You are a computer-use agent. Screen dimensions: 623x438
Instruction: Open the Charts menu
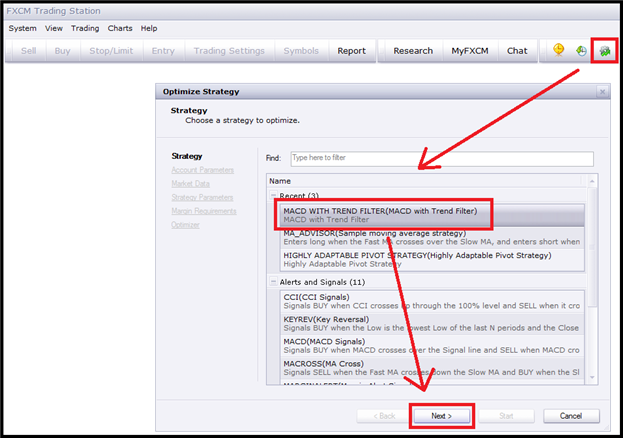pyautogui.click(x=120, y=28)
